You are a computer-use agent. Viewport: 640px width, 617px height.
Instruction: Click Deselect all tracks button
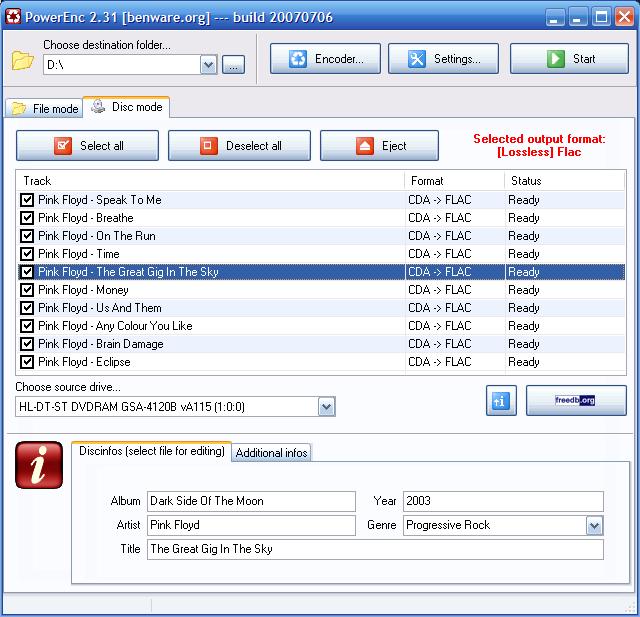point(239,146)
